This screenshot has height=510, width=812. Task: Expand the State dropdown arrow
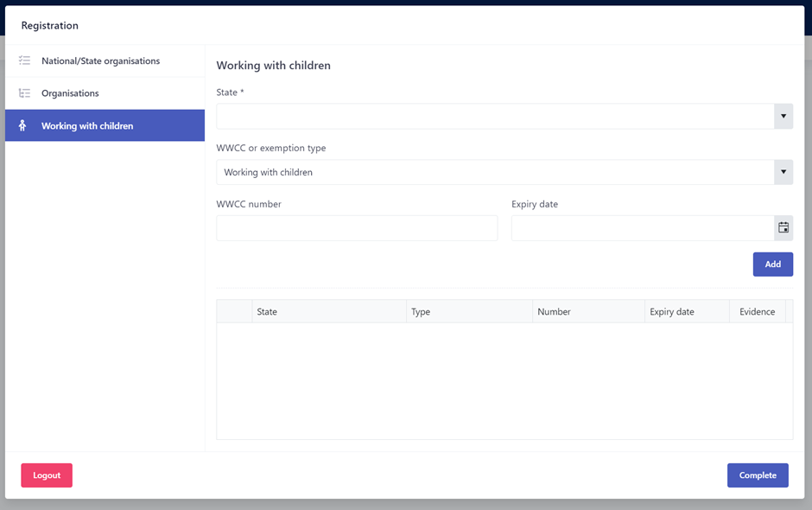pyautogui.click(x=783, y=116)
